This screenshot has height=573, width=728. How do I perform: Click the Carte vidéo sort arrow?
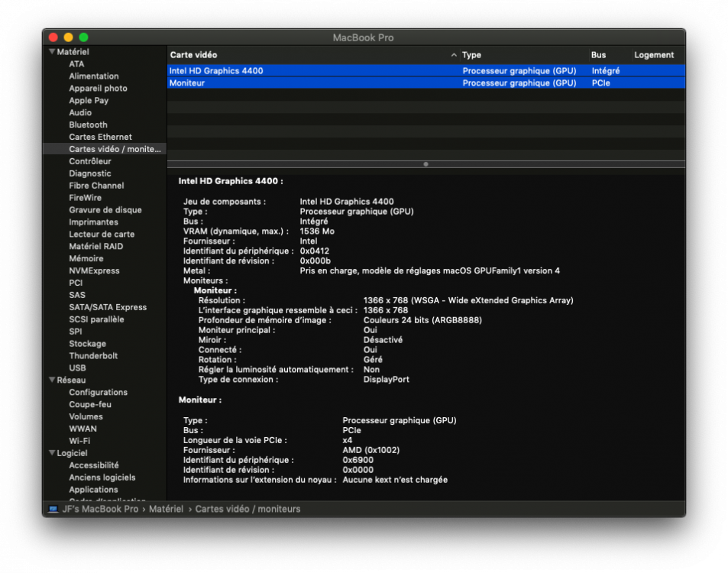pos(454,55)
